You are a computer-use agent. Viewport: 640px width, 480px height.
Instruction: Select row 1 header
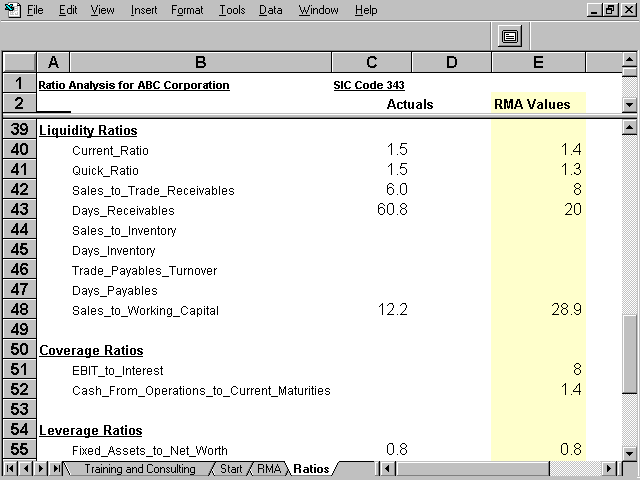click(20, 83)
